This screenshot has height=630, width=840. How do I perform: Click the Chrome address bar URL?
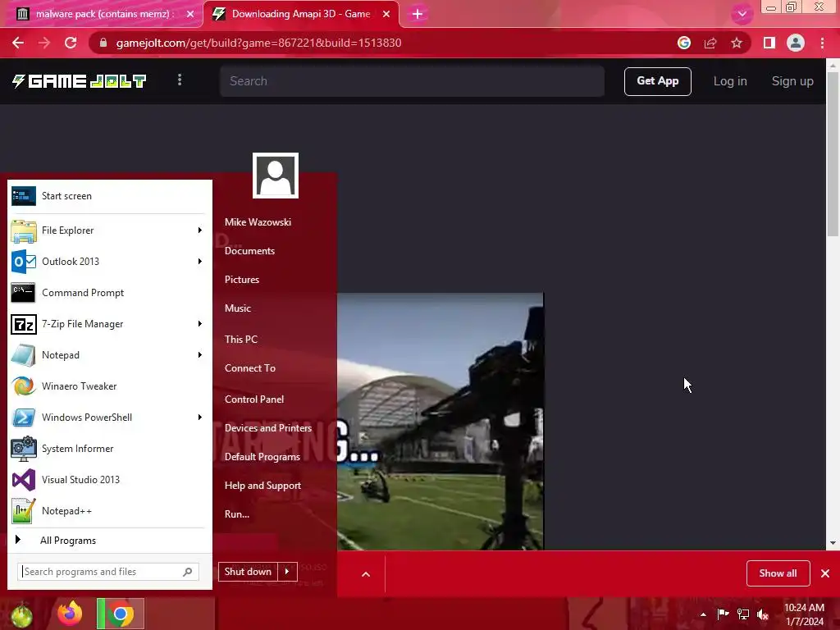pos(258,43)
